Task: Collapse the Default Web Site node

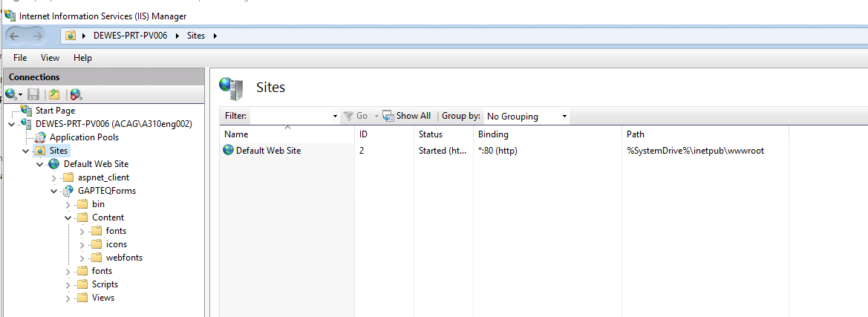Action: click(x=40, y=164)
